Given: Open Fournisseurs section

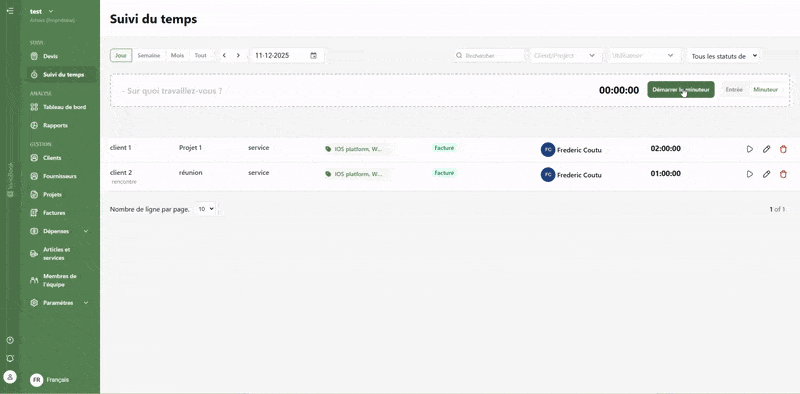Looking at the screenshot, I should 61,176.
